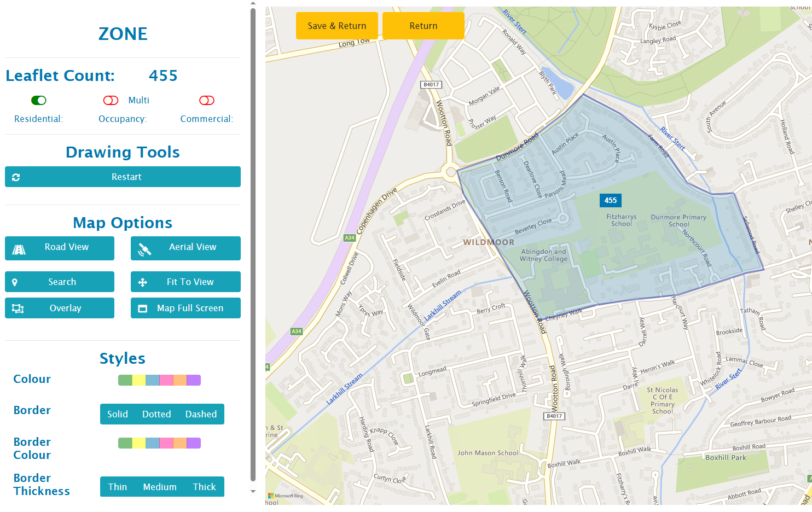The height and width of the screenshot is (512, 812).
Task: Enable the Commercial toggle
Action: click(206, 100)
